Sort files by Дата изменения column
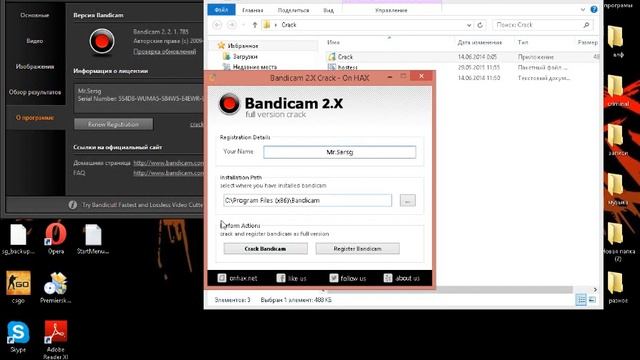The height and width of the screenshot is (360, 640). [x=480, y=42]
